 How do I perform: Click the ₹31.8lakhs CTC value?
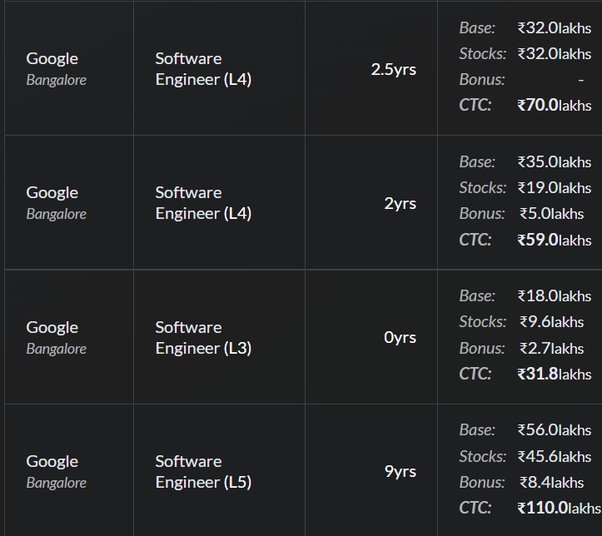[x=554, y=374]
